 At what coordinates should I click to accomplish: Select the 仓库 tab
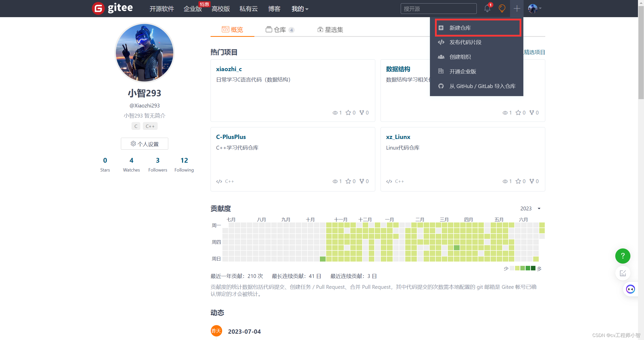coord(279,30)
